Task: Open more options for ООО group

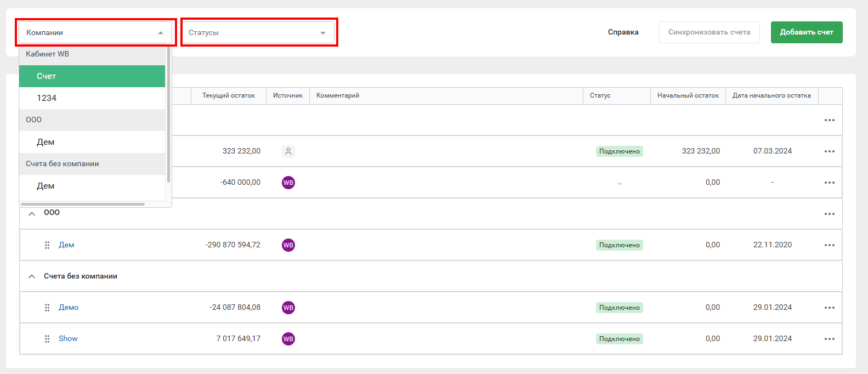Action: point(830,214)
